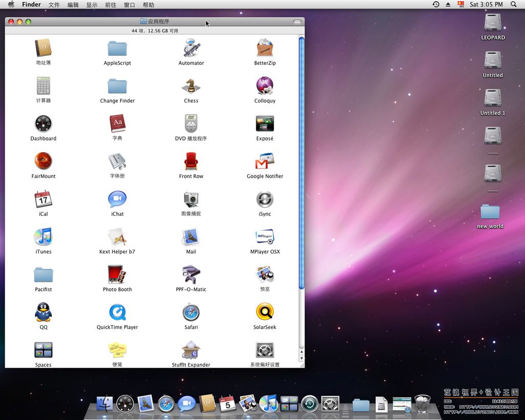
Task: Open the SolarSeek application icon
Action: pyautogui.click(x=265, y=312)
